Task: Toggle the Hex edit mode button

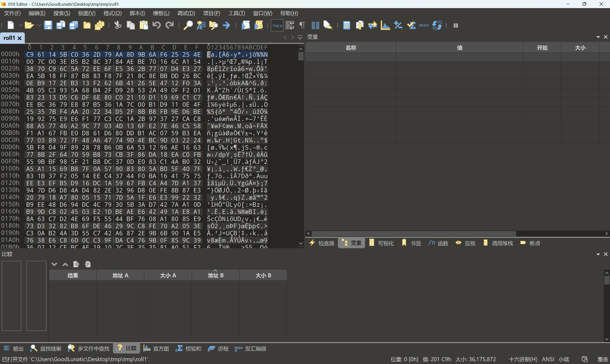Action: coord(277,25)
